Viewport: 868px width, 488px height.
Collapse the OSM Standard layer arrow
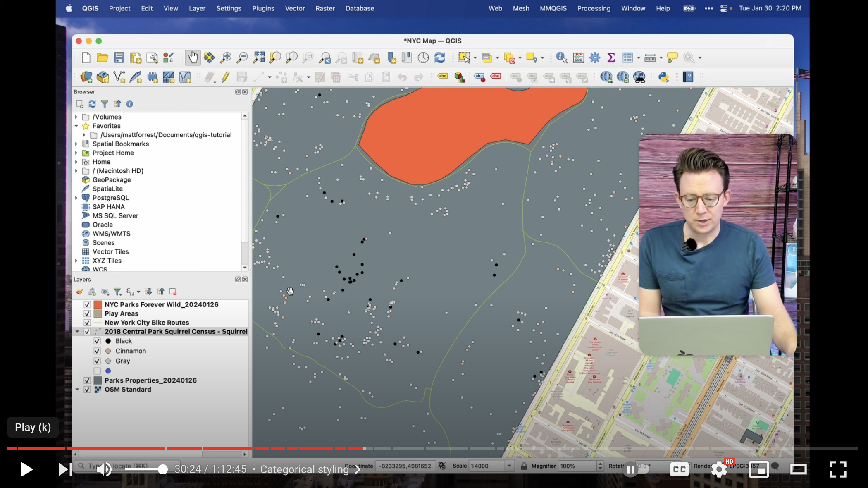point(77,390)
